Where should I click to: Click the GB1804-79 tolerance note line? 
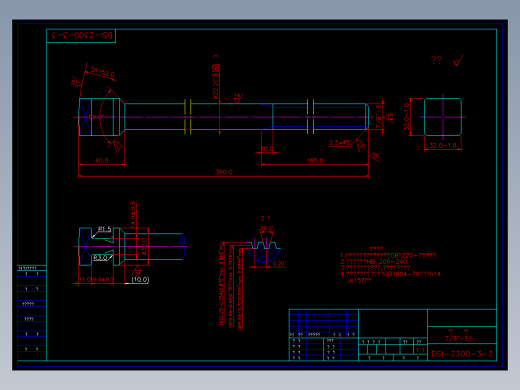coord(390,274)
